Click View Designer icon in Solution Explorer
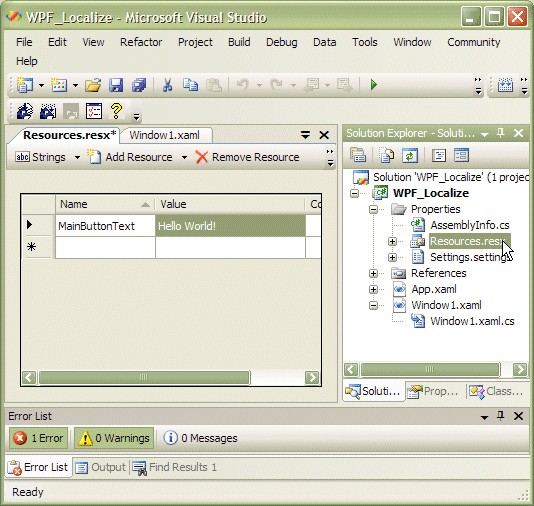Screen dimensions: 534x506 click(x=461, y=155)
